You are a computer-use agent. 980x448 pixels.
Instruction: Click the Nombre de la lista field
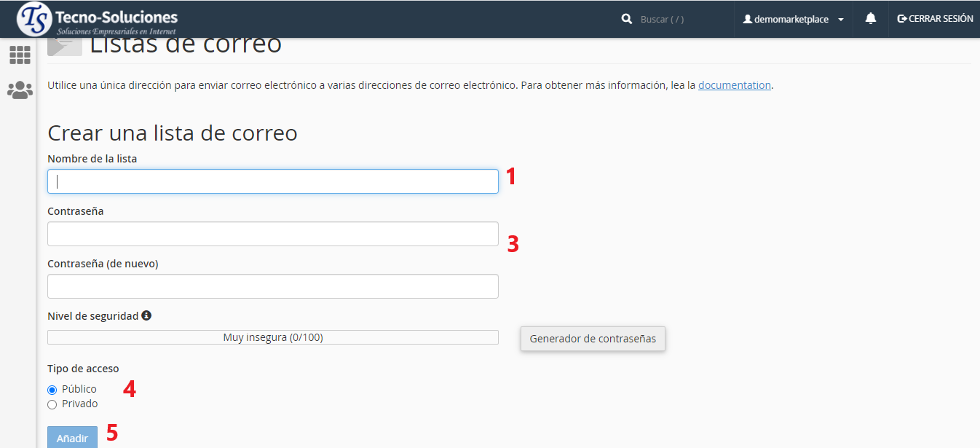[x=273, y=181]
